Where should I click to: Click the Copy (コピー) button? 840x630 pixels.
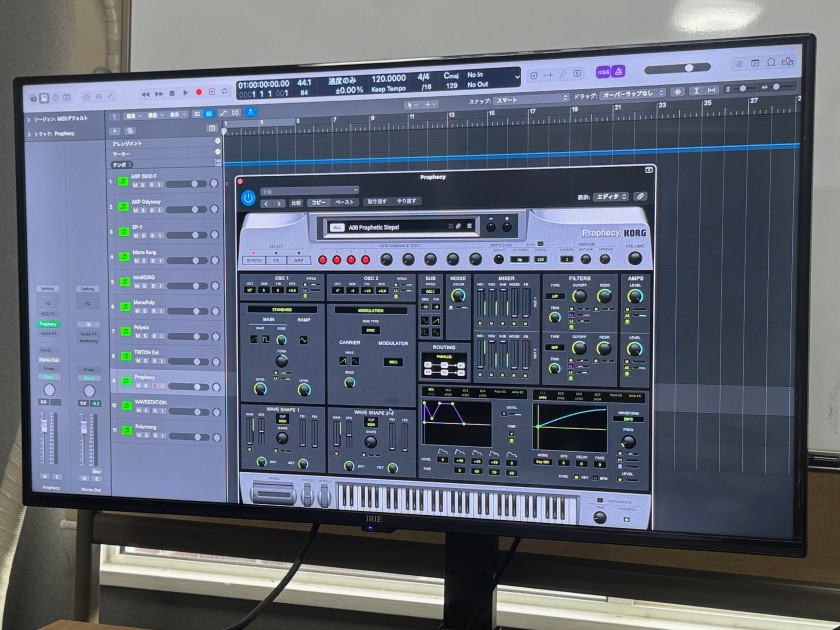pos(318,202)
